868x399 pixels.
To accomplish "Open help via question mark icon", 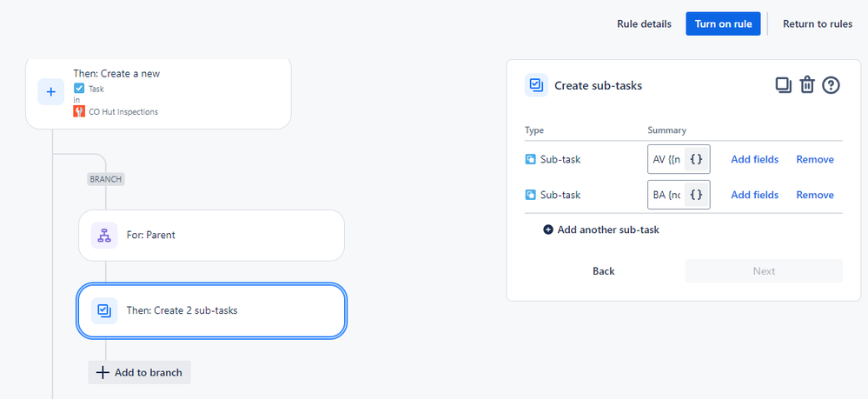I will pos(831,84).
